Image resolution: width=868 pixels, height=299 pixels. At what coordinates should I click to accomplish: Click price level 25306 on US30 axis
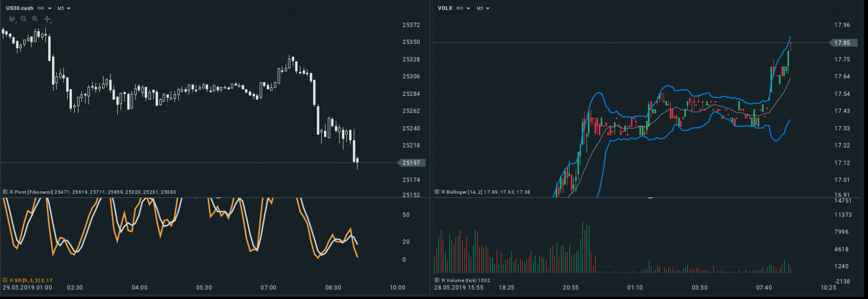coord(411,77)
